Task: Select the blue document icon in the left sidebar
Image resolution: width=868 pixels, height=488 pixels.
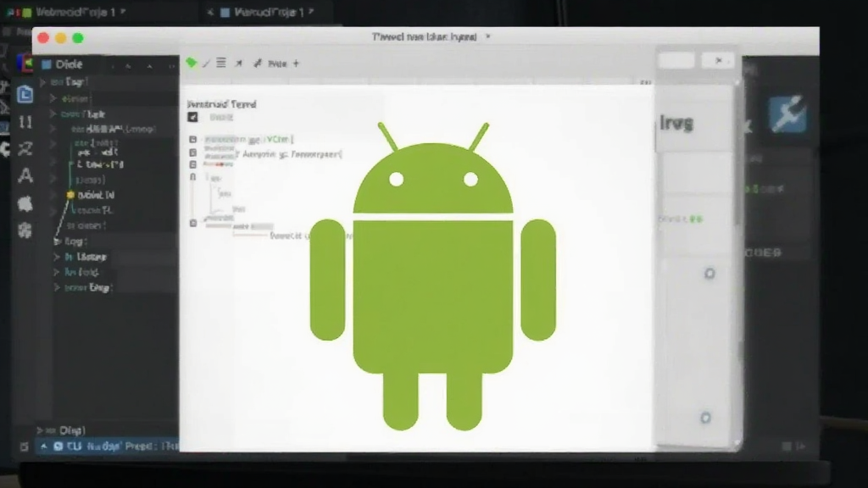Action: tap(25, 95)
